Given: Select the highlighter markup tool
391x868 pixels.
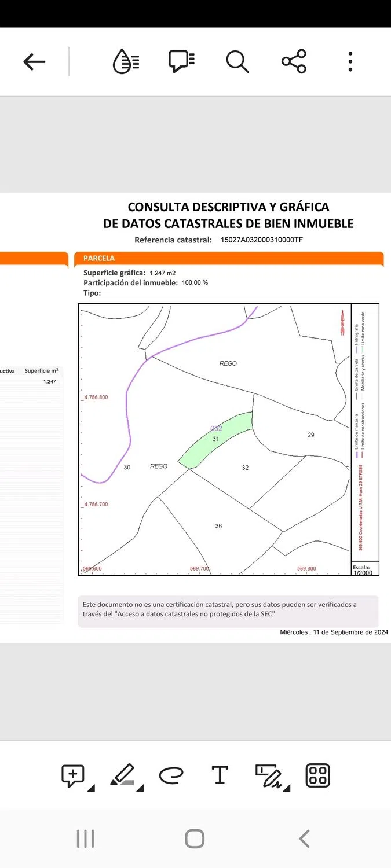Looking at the screenshot, I should pos(122,775).
